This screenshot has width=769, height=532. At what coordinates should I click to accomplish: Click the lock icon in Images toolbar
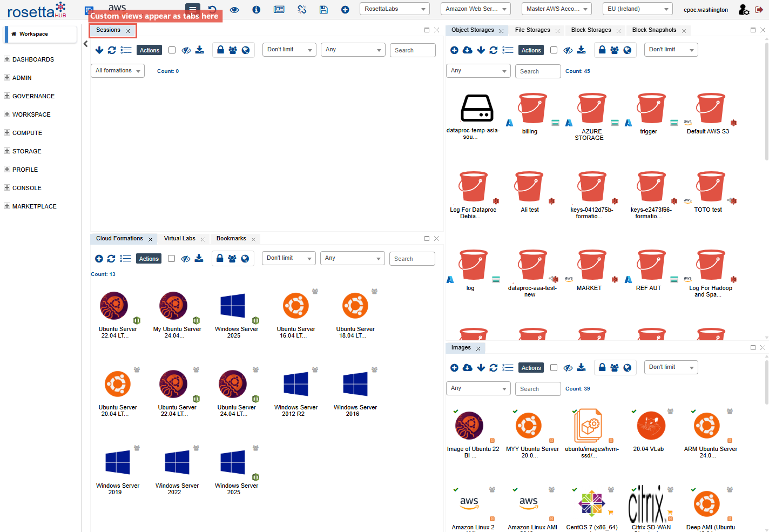tap(602, 368)
